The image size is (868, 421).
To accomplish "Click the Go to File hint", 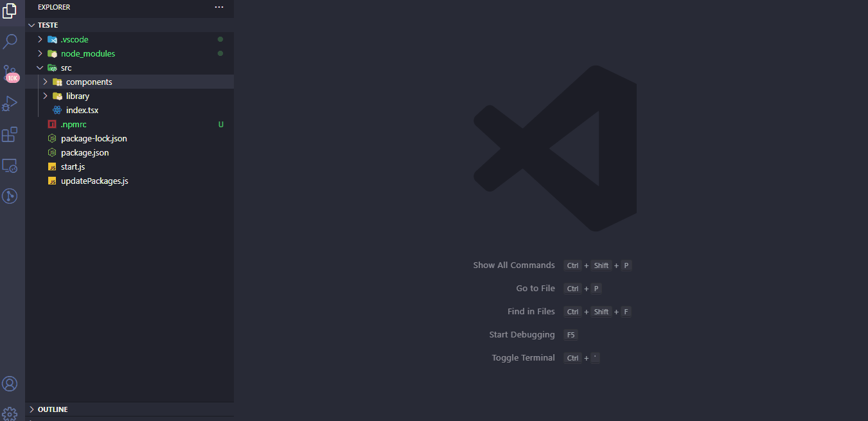I will click(x=535, y=288).
